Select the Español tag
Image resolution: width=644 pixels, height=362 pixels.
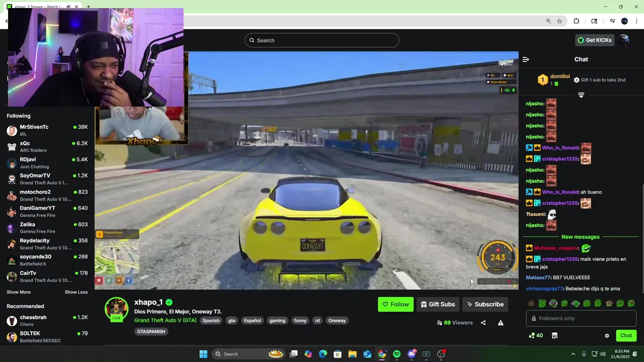click(252, 321)
